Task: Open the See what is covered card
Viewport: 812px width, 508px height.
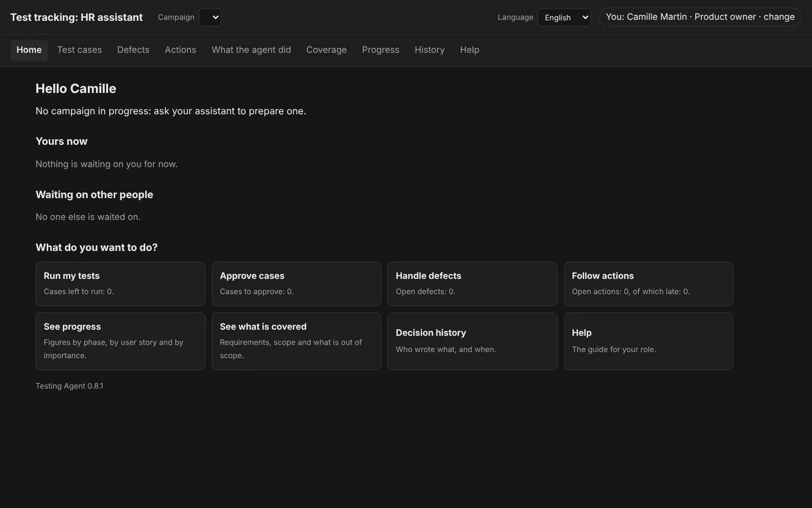Action: (296, 341)
